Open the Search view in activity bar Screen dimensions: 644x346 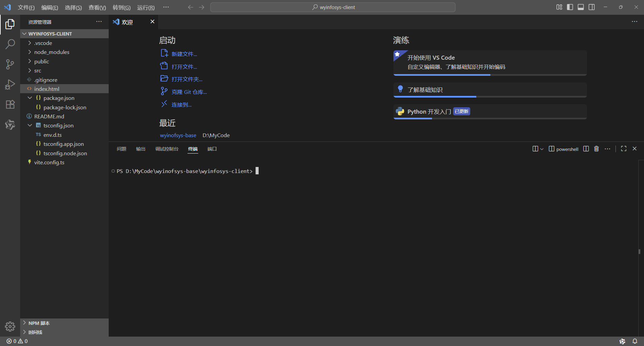pos(10,44)
